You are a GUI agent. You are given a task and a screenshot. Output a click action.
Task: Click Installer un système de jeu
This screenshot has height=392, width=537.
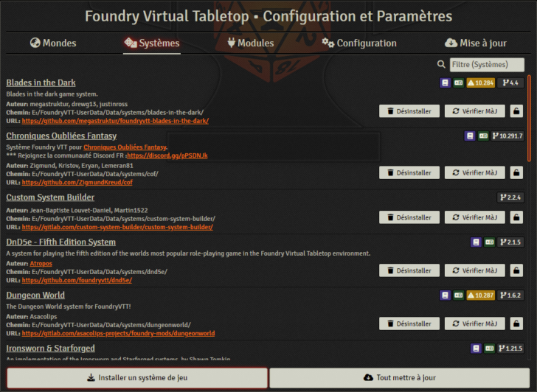[137, 378]
